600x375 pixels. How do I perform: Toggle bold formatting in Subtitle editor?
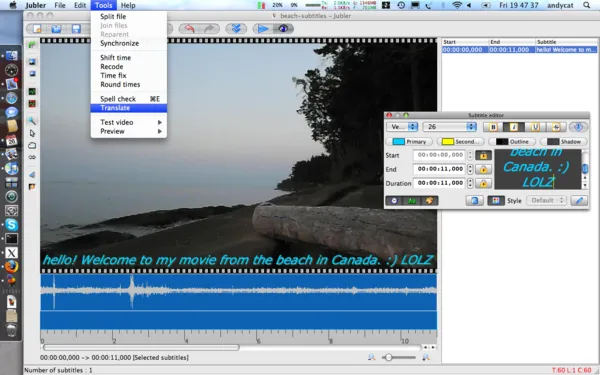point(493,127)
